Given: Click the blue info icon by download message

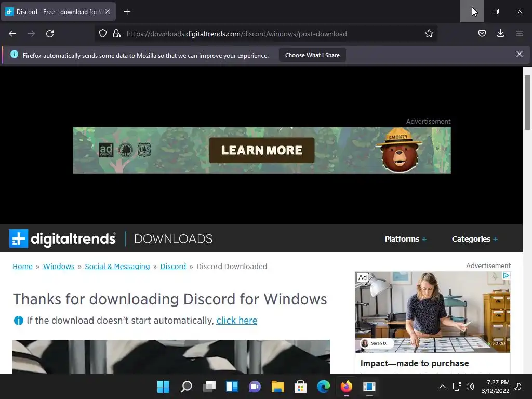Looking at the screenshot, I should click(x=18, y=321).
